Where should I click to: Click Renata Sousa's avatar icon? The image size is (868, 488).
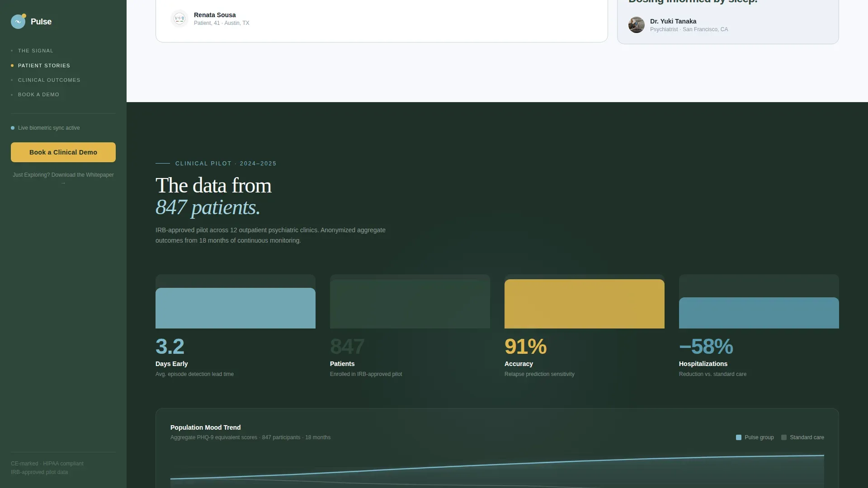tap(179, 19)
